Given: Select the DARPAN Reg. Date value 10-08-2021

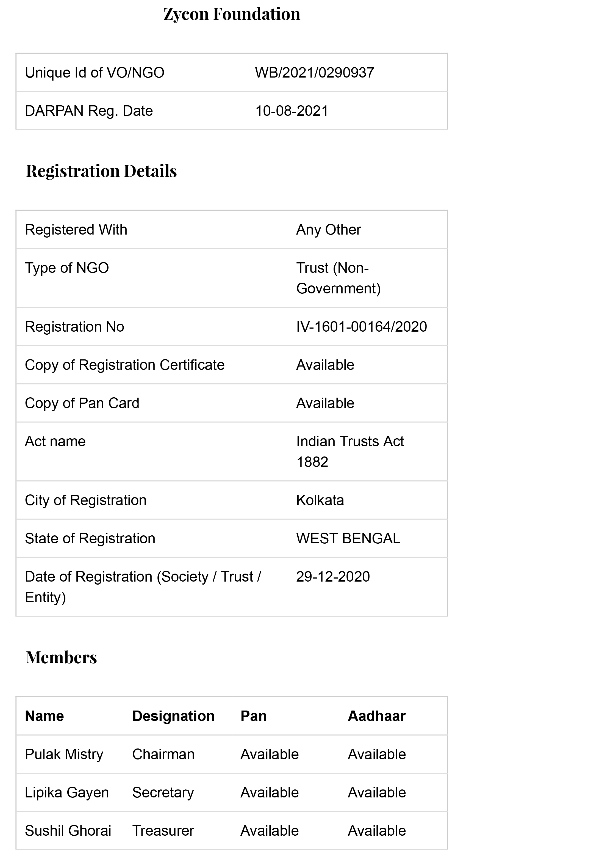Looking at the screenshot, I should (x=292, y=111).
